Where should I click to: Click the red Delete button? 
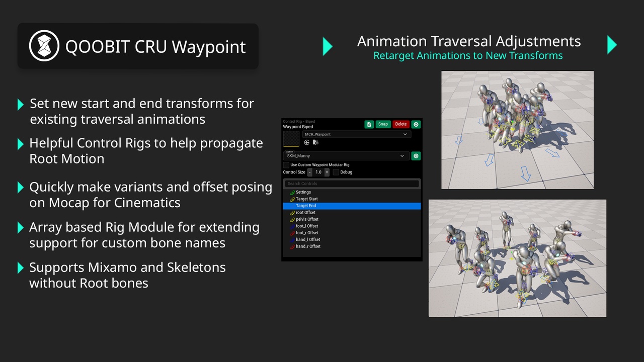coord(401,124)
